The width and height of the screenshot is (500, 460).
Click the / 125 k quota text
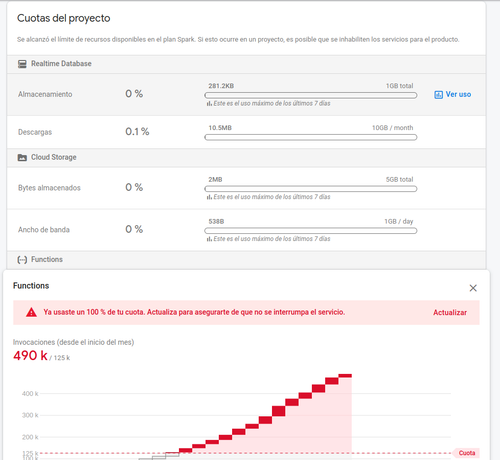click(x=60, y=358)
